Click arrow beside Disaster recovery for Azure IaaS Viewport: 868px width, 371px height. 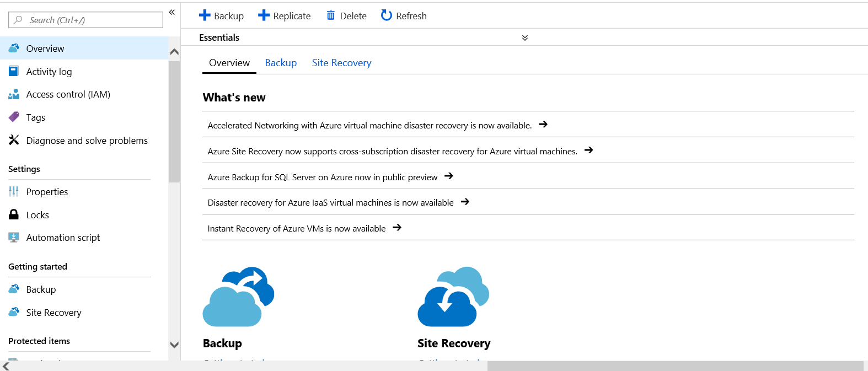465,202
